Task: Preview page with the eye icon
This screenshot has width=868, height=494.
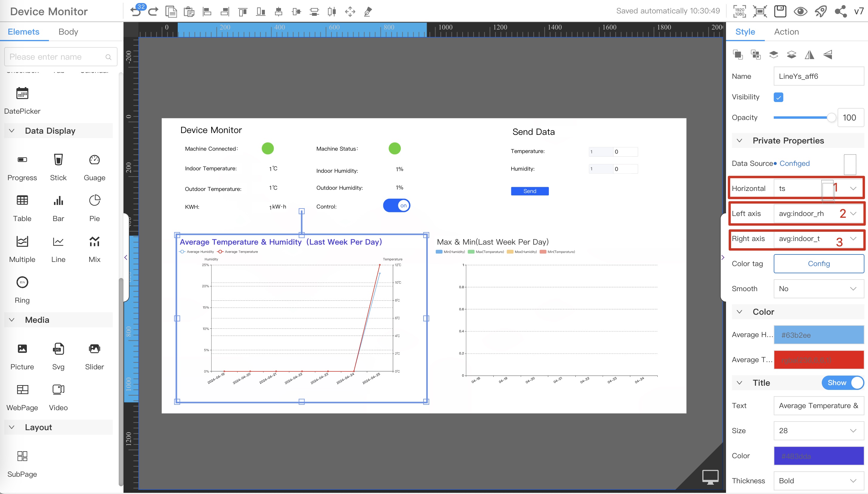Action: tap(801, 12)
